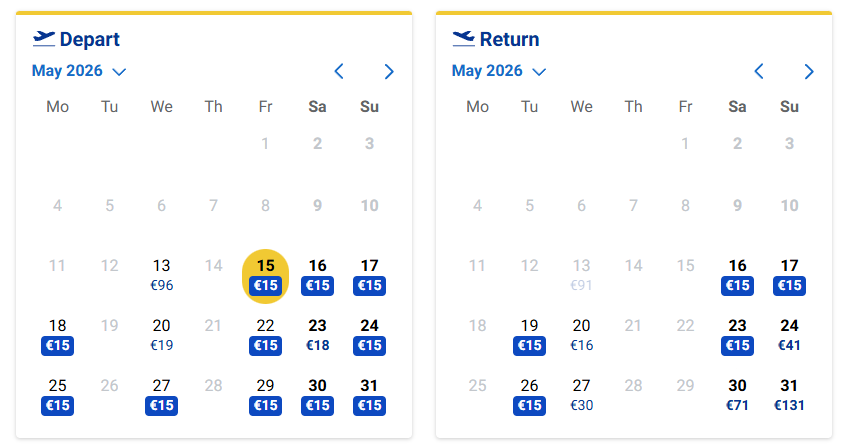The width and height of the screenshot is (842, 447).
Task: Click the Depart airplane takeoff icon
Action: pyautogui.click(x=44, y=39)
